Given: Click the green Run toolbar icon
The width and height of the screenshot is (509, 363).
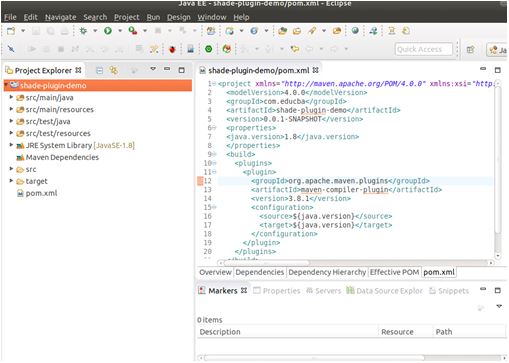Looking at the screenshot, I should coord(108,31).
